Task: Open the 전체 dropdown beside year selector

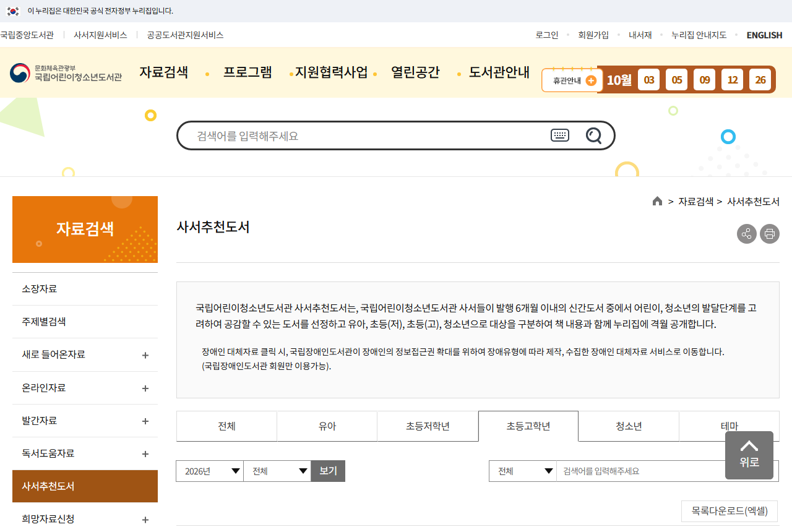Action: 277,471
